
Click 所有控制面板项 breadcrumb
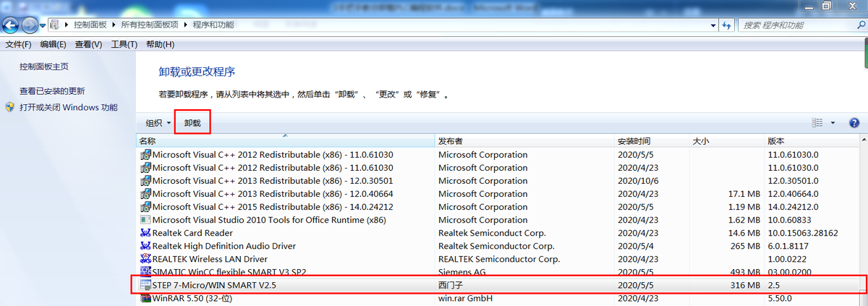point(149,25)
